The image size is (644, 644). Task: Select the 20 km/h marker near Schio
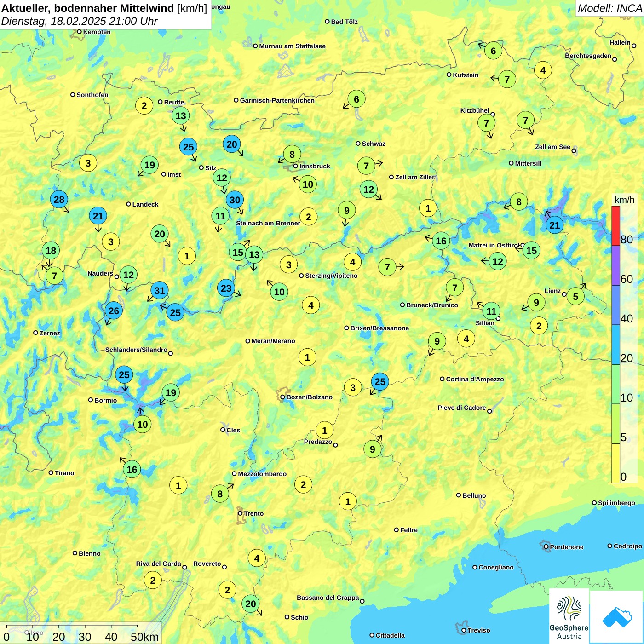(251, 604)
